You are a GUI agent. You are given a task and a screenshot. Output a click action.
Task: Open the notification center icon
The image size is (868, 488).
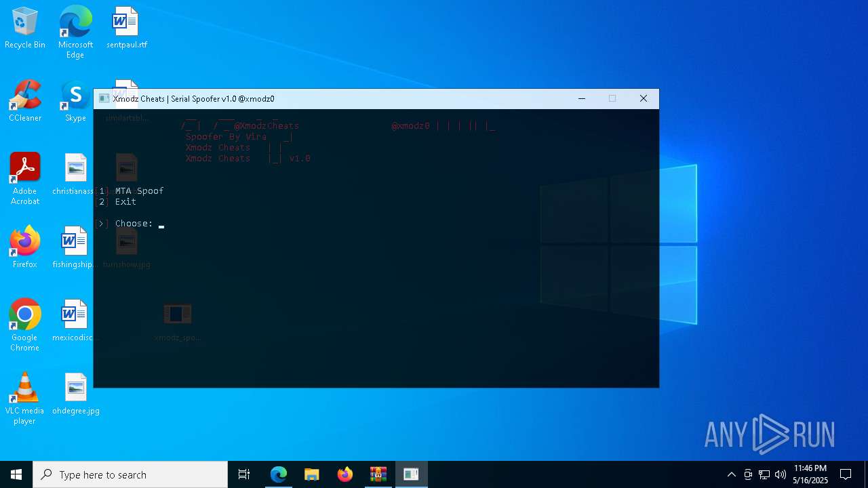(x=846, y=474)
